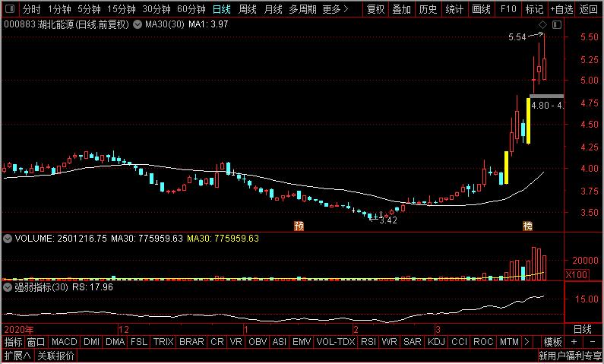Expand 扩展 panel toggle
The height and width of the screenshot is (364, 604).
pos(17,356)
